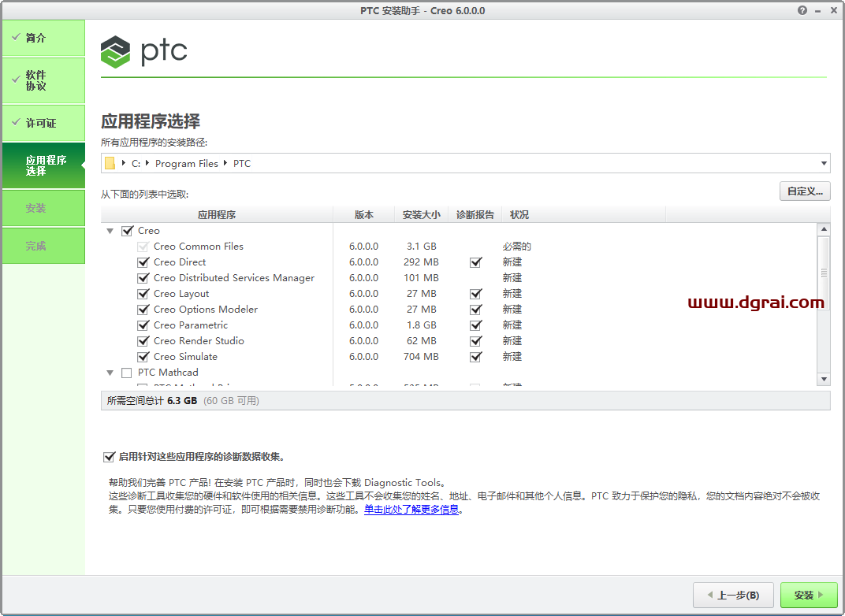Click the 上一步(B) back button
The image size is (845, 616).
(x=733, y=595)
